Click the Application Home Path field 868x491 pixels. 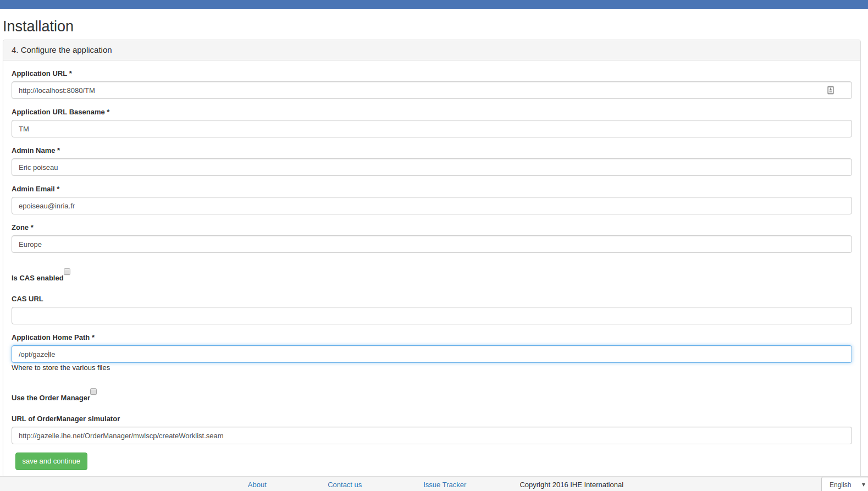tap(432, 354)
